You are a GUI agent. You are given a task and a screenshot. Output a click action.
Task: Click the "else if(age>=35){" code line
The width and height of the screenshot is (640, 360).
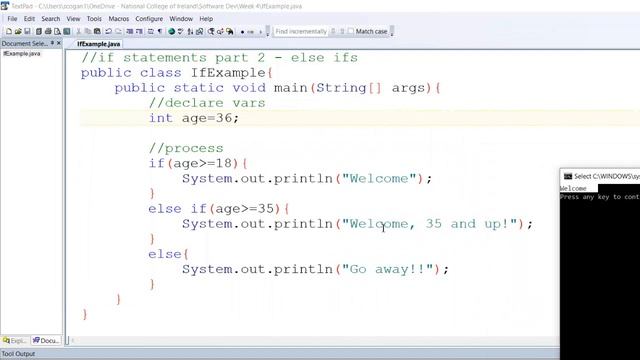219,209
